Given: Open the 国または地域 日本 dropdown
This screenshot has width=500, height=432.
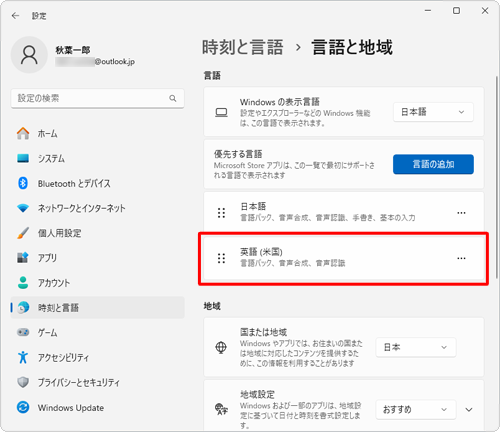Looking at the screenshot, I should coord(416,347).
